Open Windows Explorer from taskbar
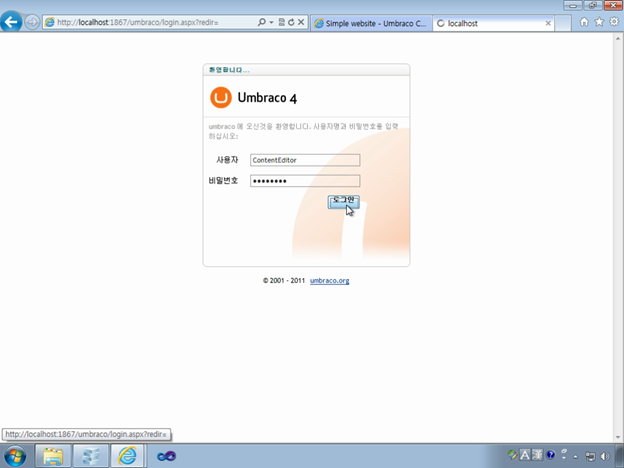 pyautogui.click(x=53, y=456)
